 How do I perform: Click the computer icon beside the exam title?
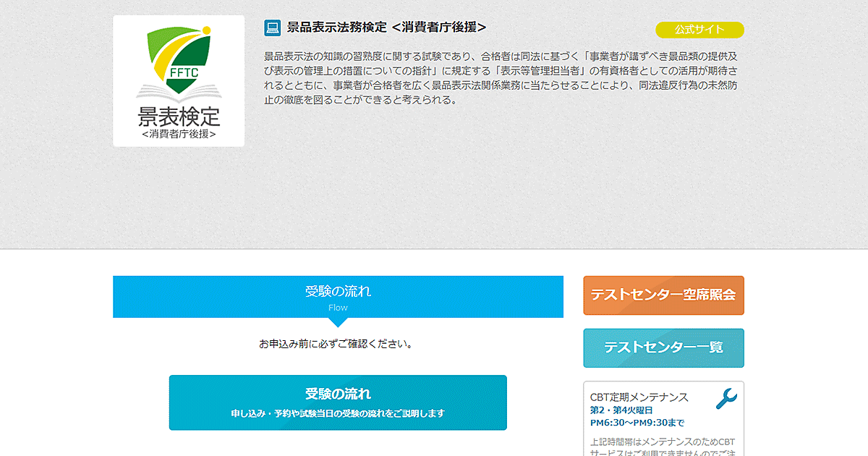point(273,28)
